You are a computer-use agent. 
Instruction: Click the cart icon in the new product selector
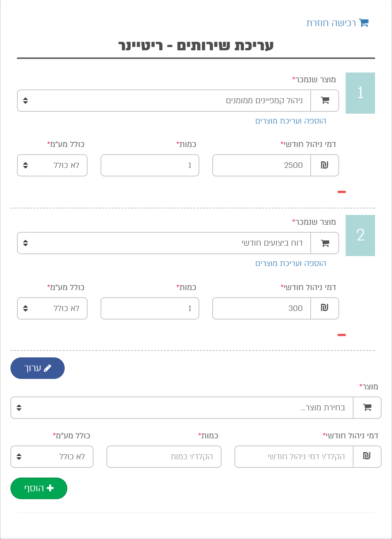tap(367, 408)
